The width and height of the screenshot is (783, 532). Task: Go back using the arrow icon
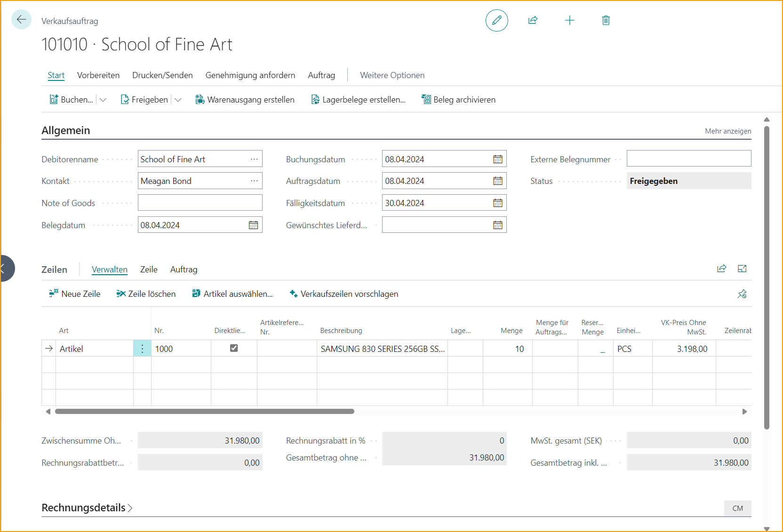pyautogui.click(x=21, y=19)
